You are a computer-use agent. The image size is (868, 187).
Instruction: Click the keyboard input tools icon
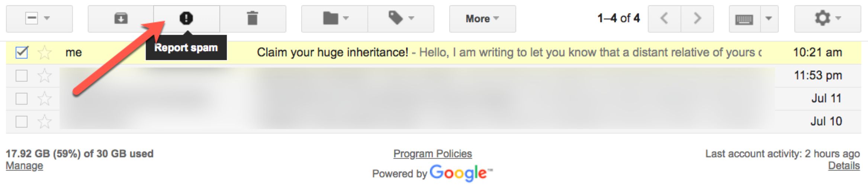tap(744, 19)
